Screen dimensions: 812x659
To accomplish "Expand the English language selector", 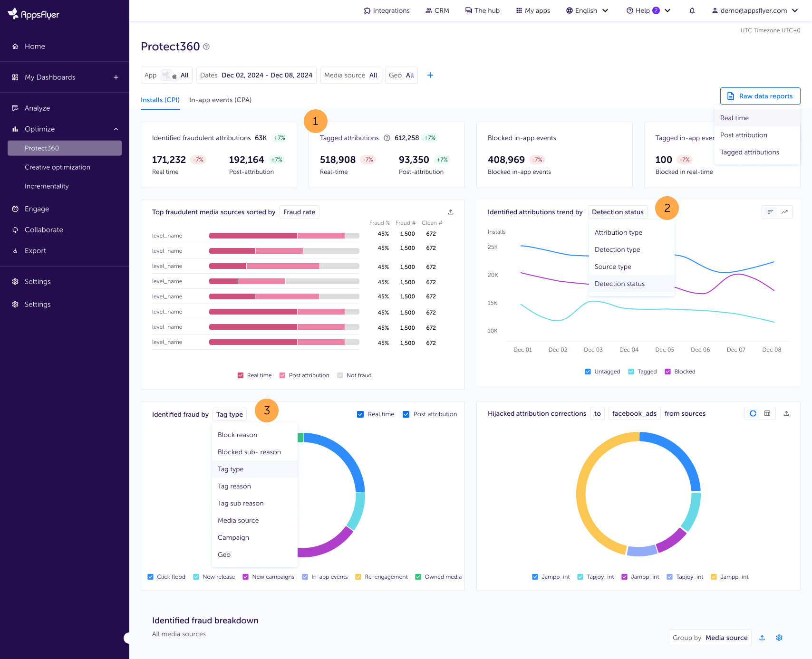I will pyautogui.click(x=587, y=10).
